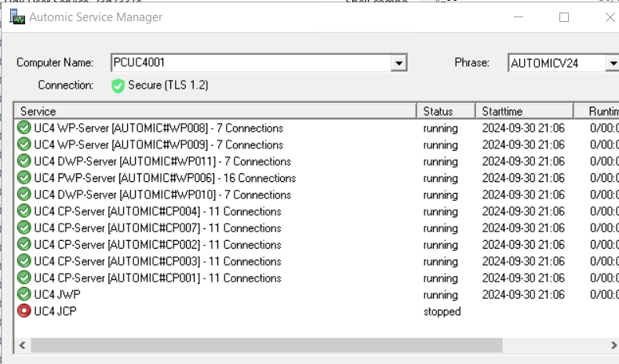The height and width of the screenshot is (364, 619).
Task: Click the runtime value of WP009 row
Action: point(604,144)
